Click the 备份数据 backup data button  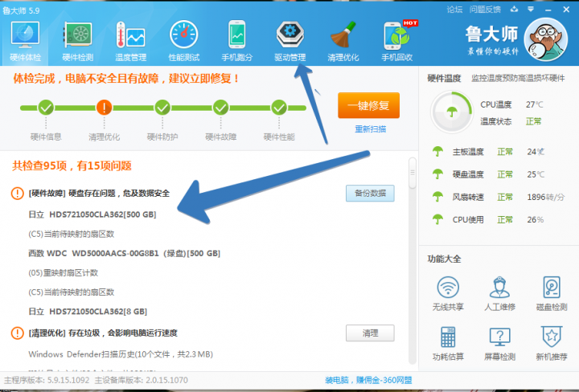pyautogui.click(x=370, y=194)
